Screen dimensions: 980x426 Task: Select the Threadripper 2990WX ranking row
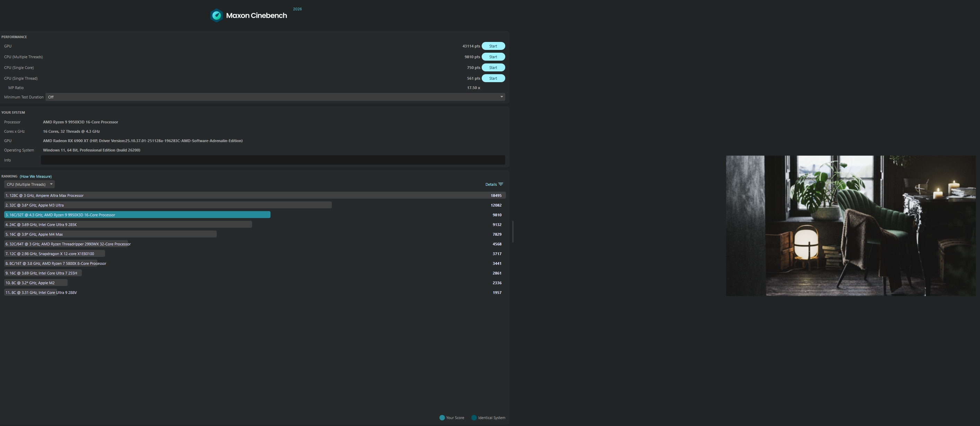click(68, 244)
